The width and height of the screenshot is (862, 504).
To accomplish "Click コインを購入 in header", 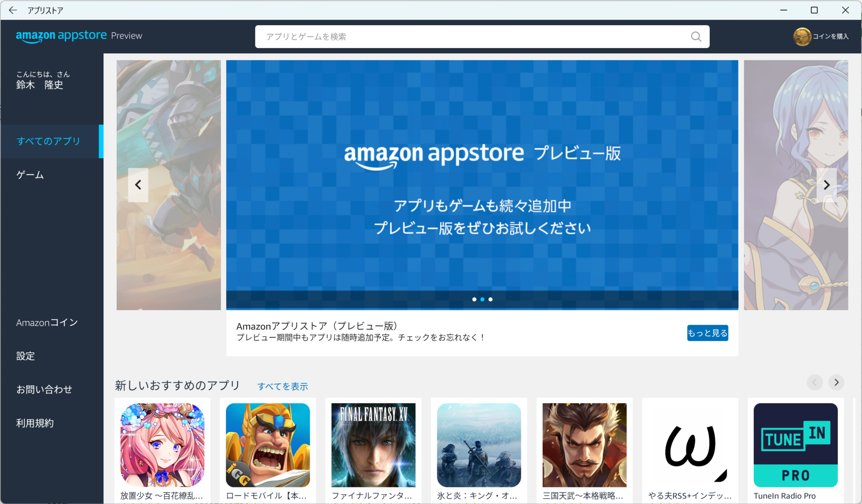I will tap(831, 36).
